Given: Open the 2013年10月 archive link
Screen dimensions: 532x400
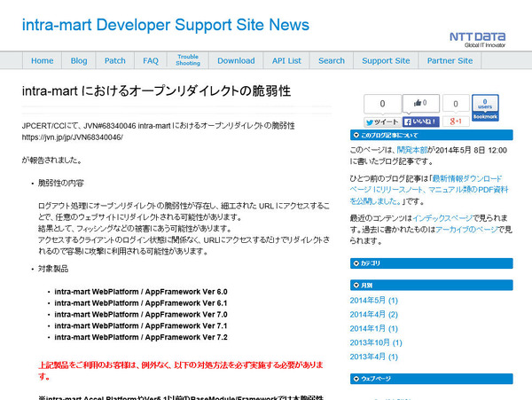Looking at the screenshot, I should [377, 342].
